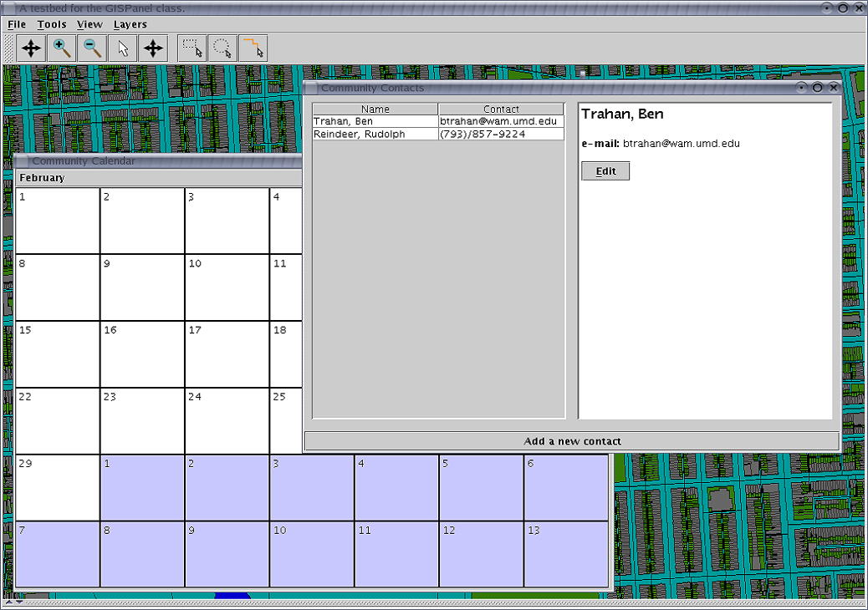The image size is (868, 610).
Task: Select the pan tool left of zoom in
Action: pyautogui.click(x=31, y=48)
